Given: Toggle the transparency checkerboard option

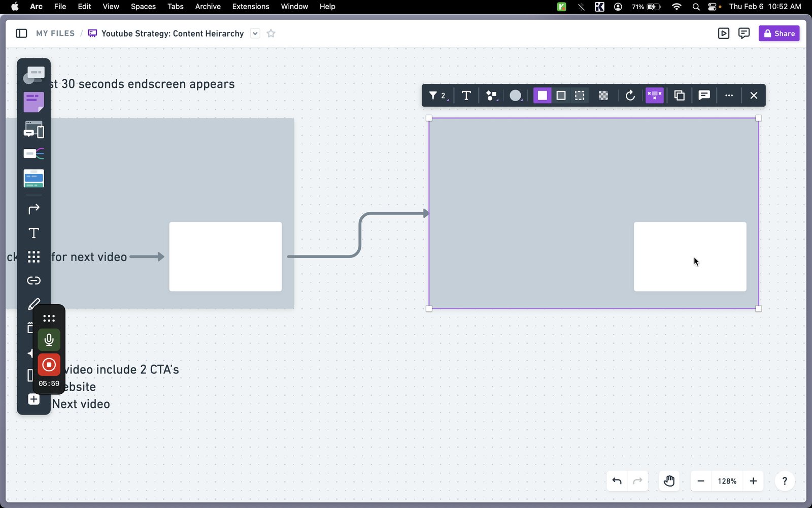Looking at the screenshot, I should pos(603,96).
